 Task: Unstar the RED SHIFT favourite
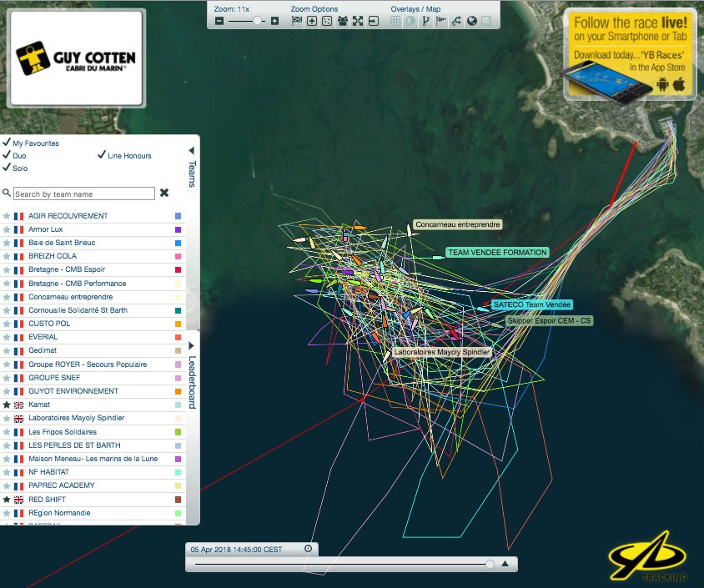click(x=7, y=499)
